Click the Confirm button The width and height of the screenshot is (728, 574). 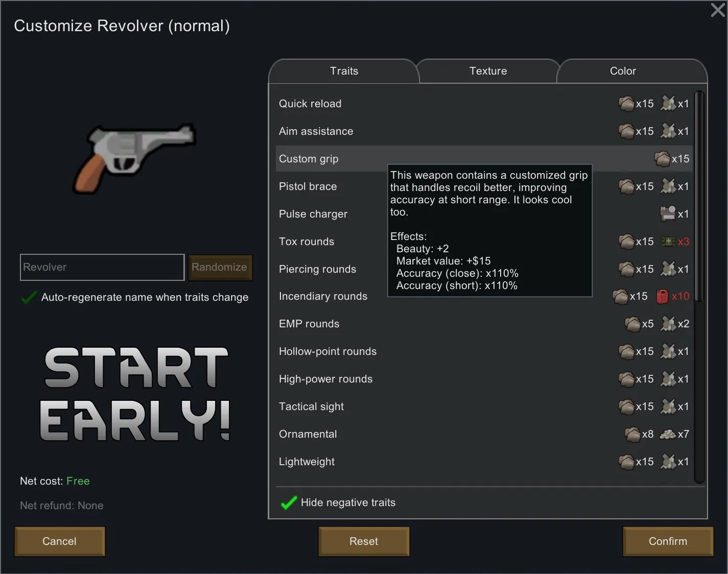point(668,541)
